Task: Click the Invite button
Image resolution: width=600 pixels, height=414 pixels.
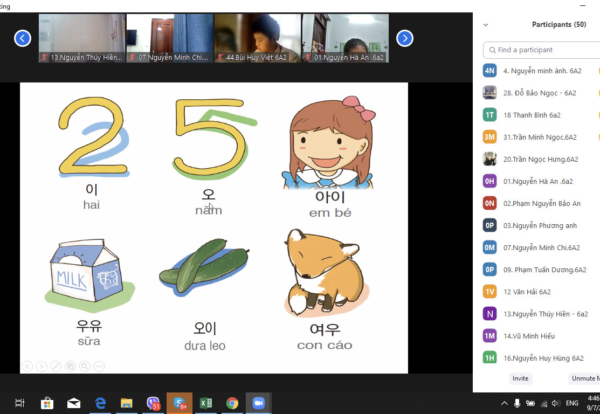Action: [x=520, y=378]
